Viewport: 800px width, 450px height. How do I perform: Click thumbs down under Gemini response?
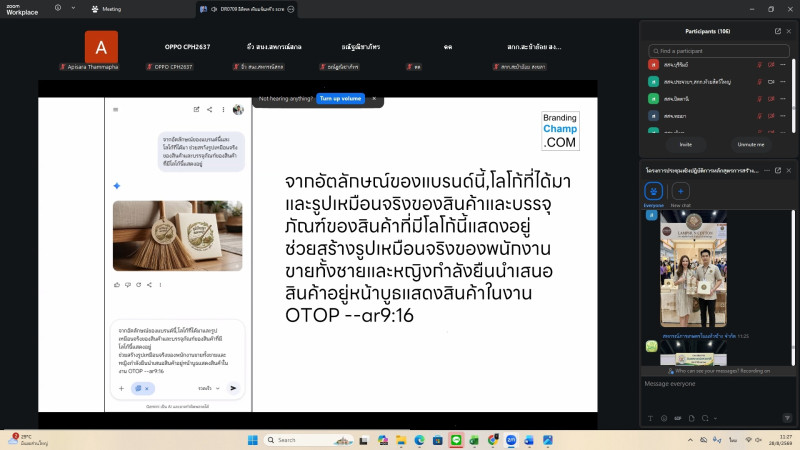click(x=128, y=285)
